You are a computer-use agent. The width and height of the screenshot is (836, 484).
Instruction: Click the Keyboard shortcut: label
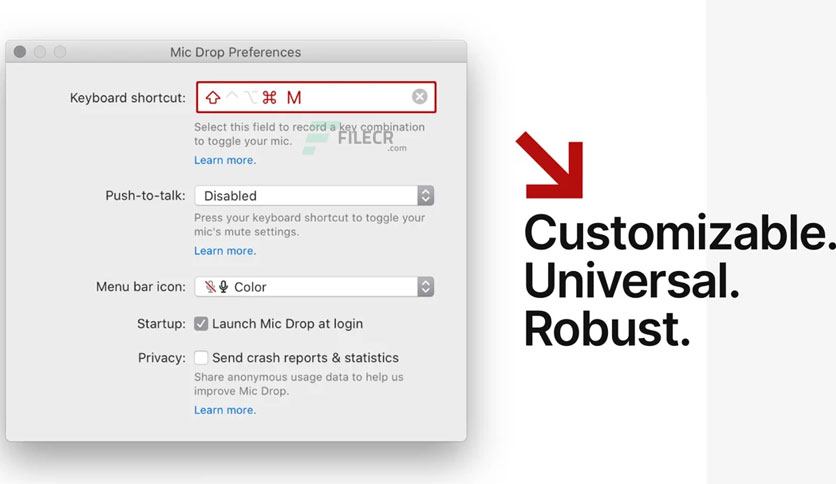[x=128, y=98]
